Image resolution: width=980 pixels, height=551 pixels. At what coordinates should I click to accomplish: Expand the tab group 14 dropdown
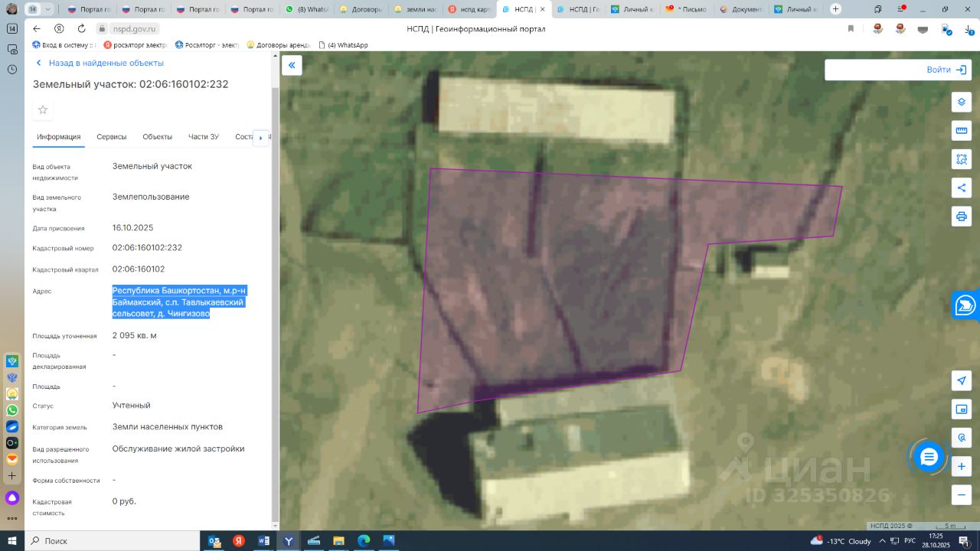pos(48,9)
